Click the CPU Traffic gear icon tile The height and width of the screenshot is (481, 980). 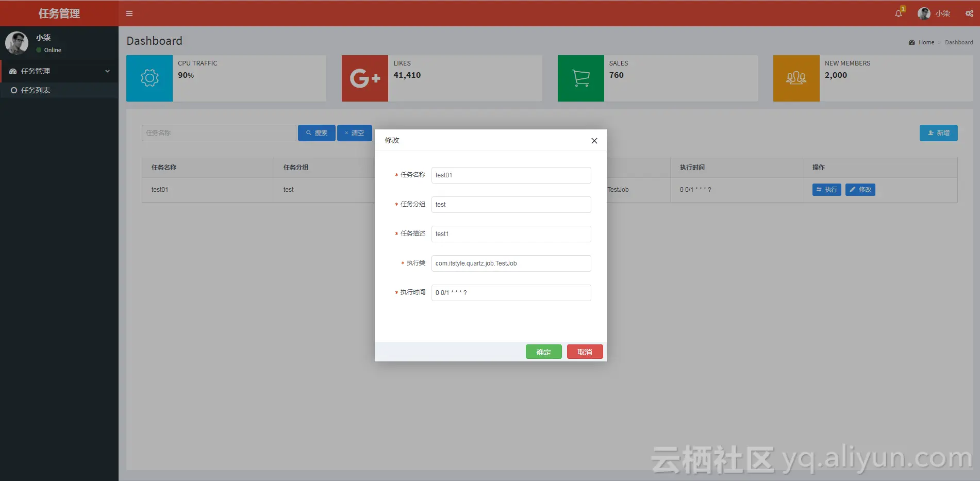click(x=150, y=78)
